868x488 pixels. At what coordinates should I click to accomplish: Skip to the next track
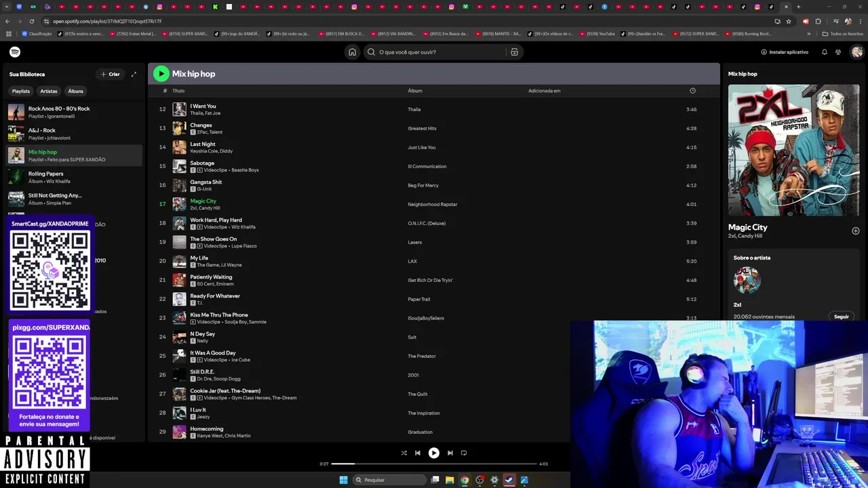tap(450, 453)
